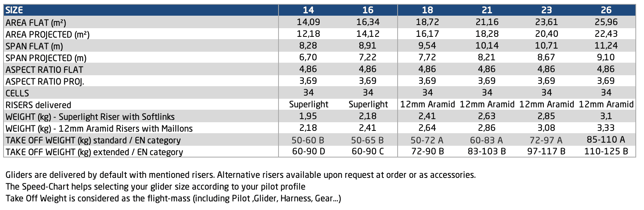644x210 pixels.
Task: Click the projected span value 6,70
Action: 308,57
